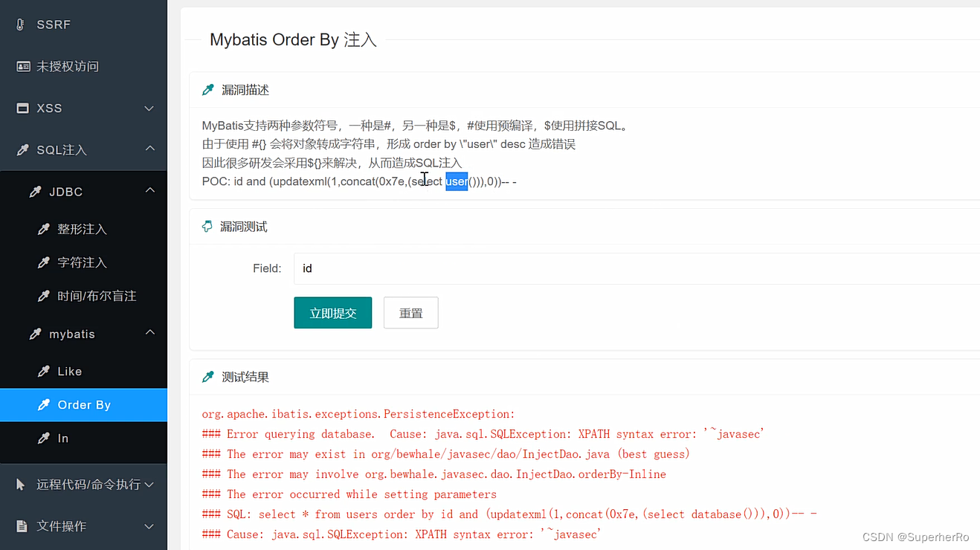Click the 'error occurred while setting parameters' line

point(349,494)
